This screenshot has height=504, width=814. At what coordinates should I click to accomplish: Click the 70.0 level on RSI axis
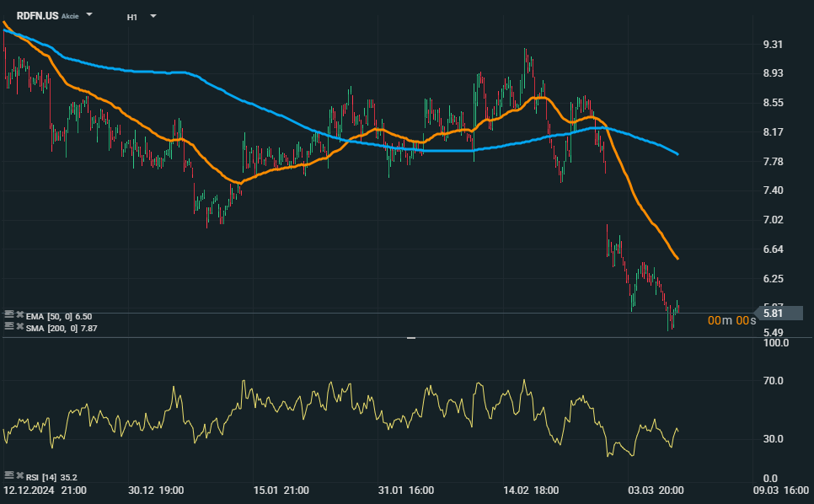[x=774, y=381]
